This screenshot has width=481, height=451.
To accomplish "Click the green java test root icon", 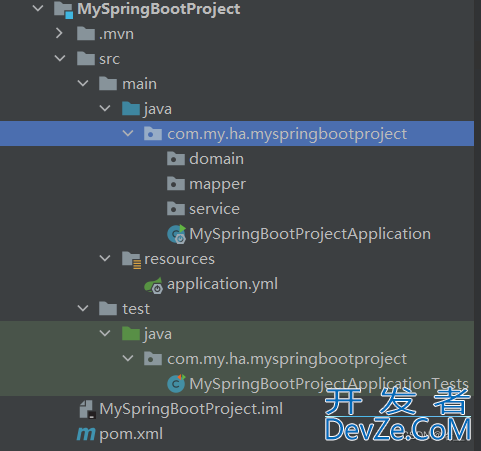I will pyautogui.click(x=131, y=333).
